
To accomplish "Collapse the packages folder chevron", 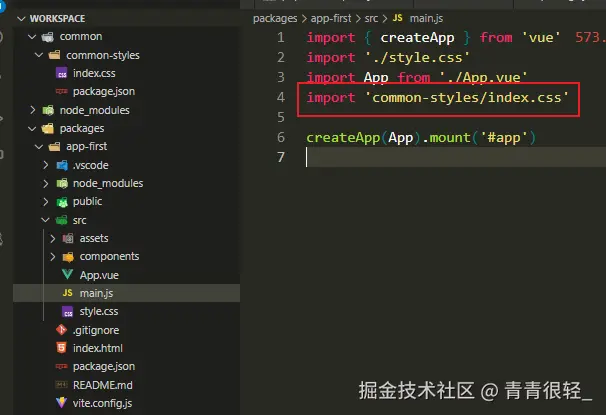I will point(32,128).
